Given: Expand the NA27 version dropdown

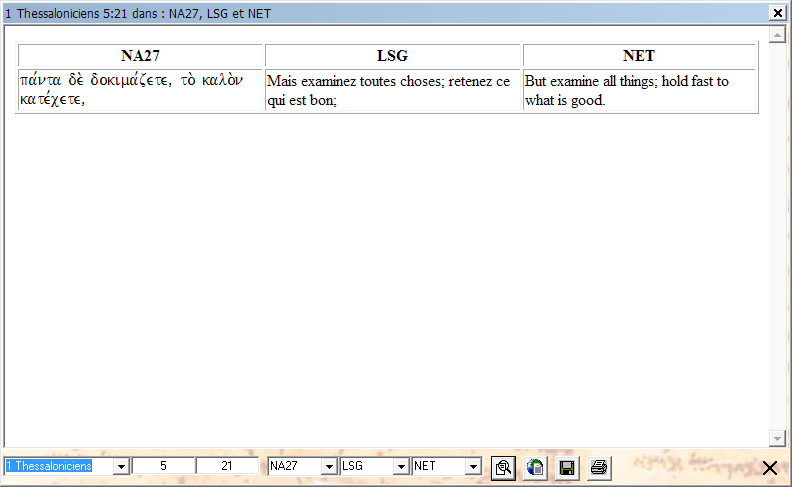Looking at the screenshot, I should (x=329, y=466).
